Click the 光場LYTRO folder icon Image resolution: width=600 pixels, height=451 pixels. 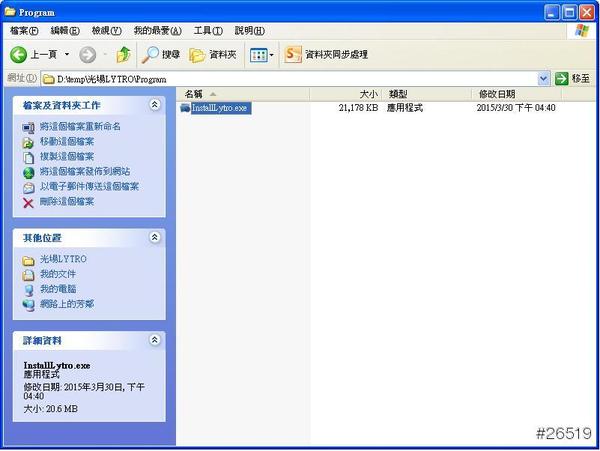(28, 261)
